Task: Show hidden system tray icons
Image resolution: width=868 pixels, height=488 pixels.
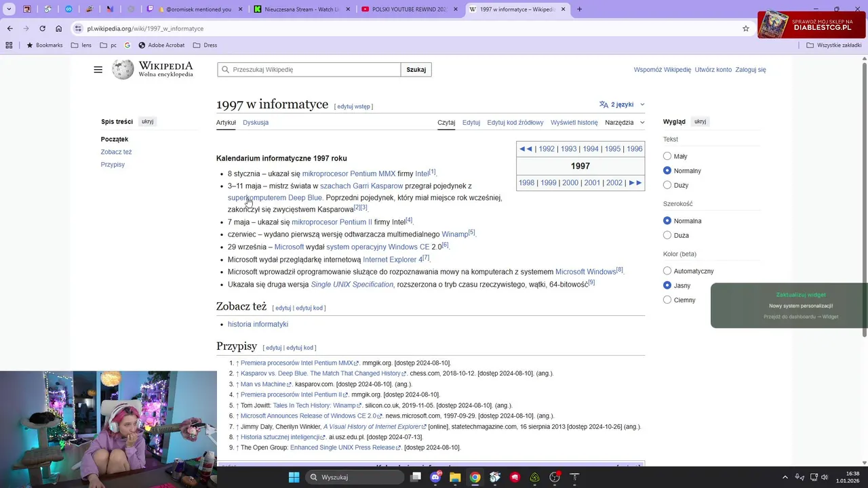Action: [785, 477]
